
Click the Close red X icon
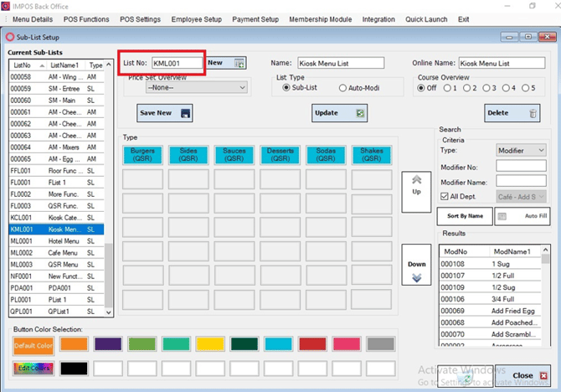(x=543, y=375)
